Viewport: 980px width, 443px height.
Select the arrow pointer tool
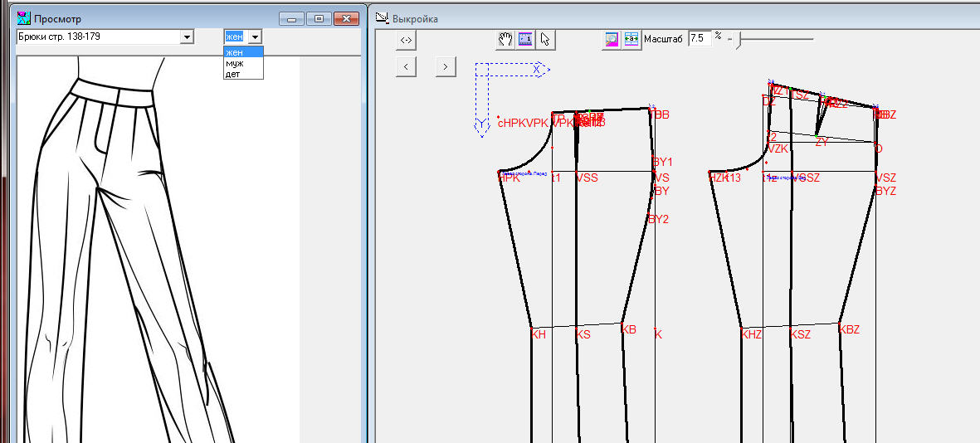[545, 39]
